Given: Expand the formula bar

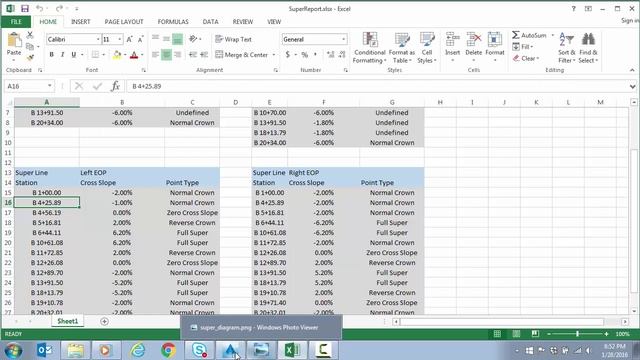Looking at the screenshot, I should (x=632, y=86).
